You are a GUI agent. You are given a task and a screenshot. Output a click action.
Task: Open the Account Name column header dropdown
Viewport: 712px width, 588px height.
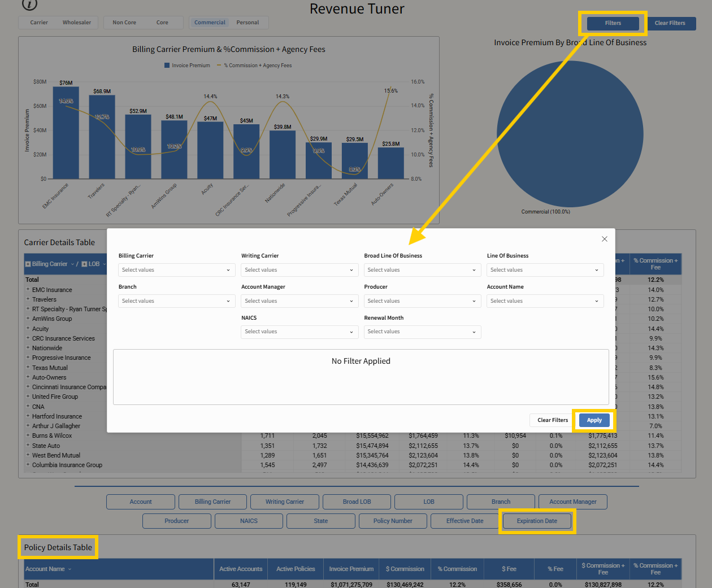click(x=70, y=569)
